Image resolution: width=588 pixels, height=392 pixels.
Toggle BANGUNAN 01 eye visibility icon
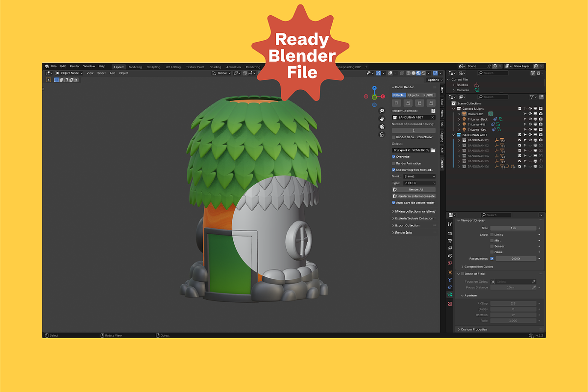click(x=530, y=140)
